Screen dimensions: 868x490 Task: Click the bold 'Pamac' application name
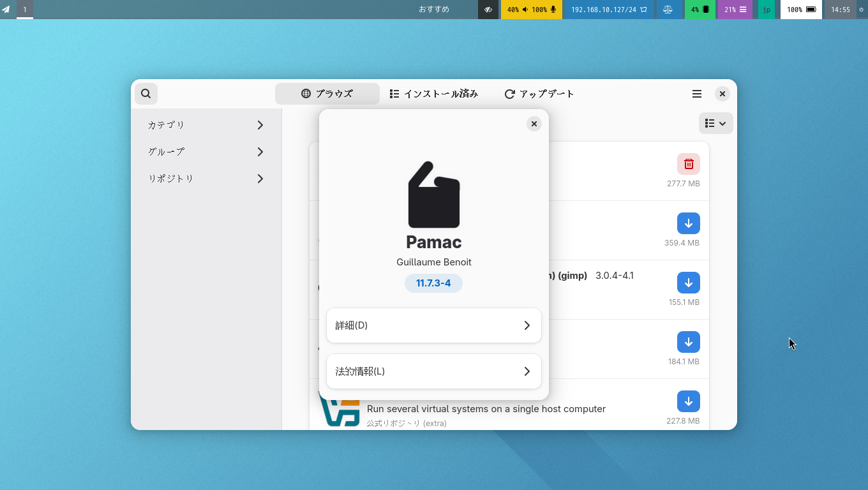point(434,242)
